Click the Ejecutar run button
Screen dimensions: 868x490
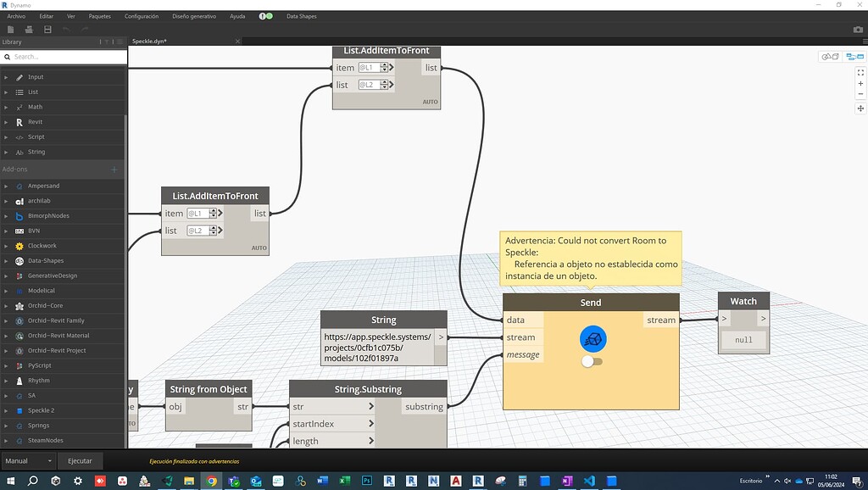click(80, 460)
